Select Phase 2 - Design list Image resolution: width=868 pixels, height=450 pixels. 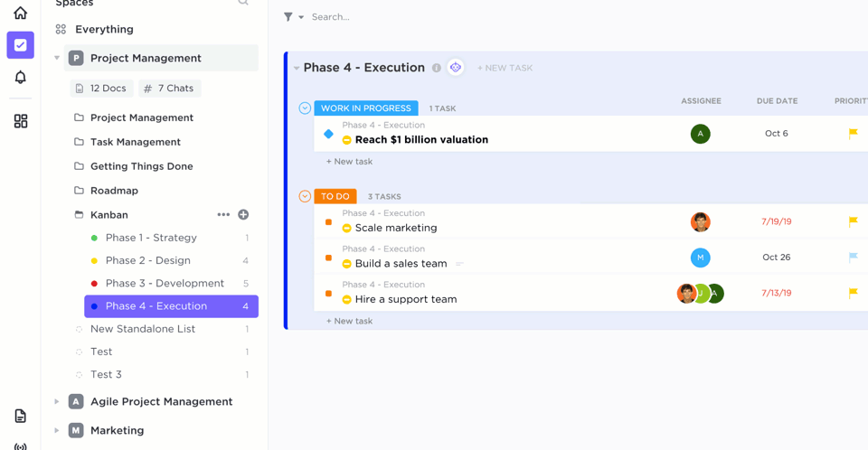[x=147, y=260]
